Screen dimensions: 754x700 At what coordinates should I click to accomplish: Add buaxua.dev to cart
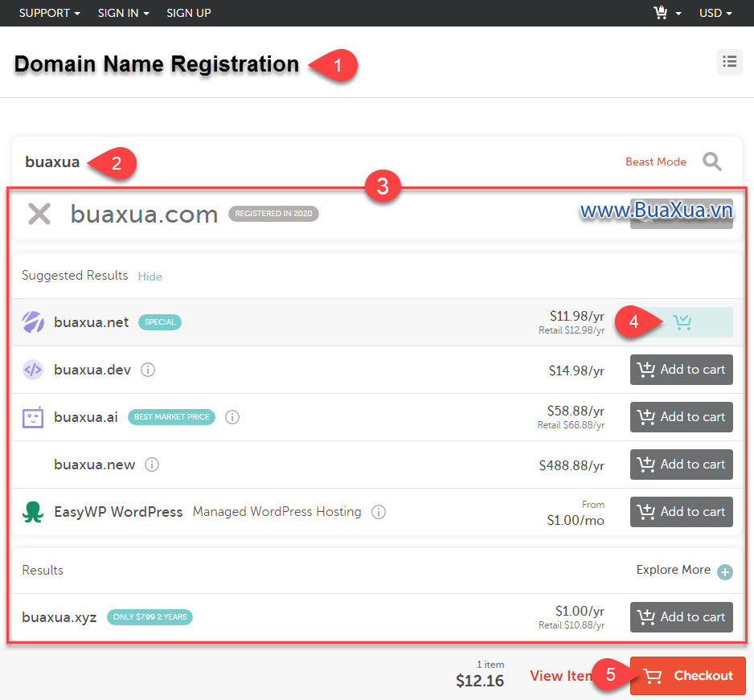tap(682, 370)
